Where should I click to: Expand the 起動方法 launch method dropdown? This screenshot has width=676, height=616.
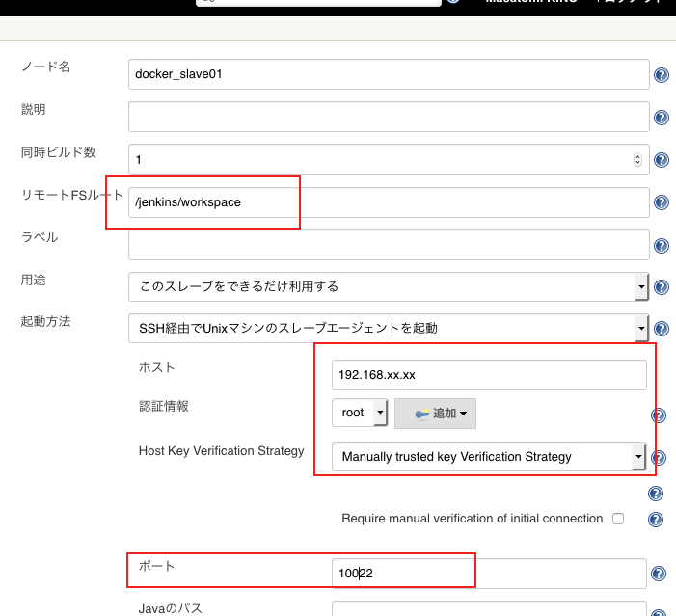pos(388,329)
